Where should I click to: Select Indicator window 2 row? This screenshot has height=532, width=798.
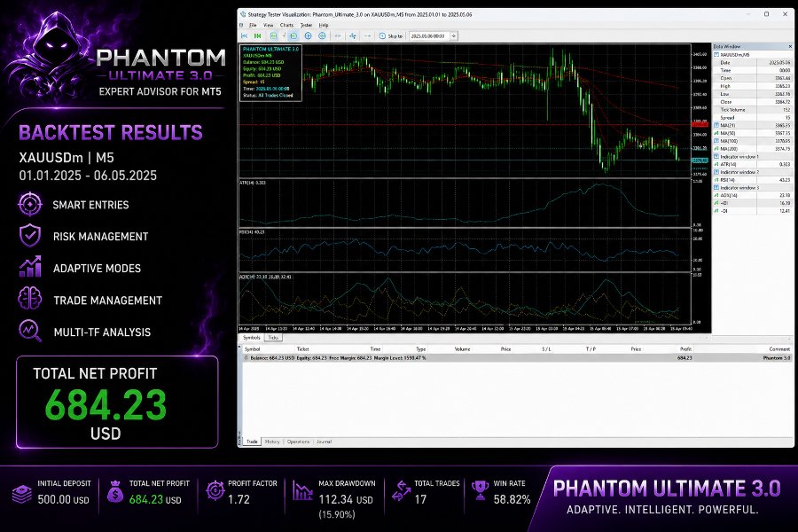pos(752,172)
